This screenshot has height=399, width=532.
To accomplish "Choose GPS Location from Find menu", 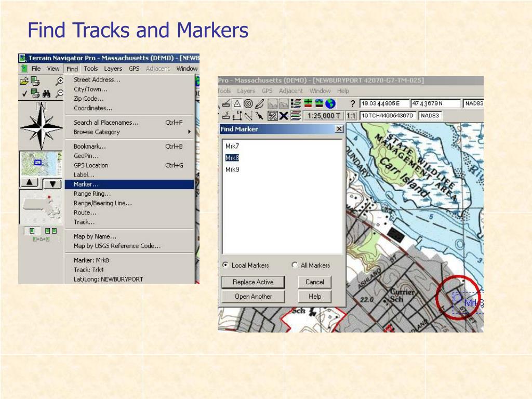I will (129, 165).
